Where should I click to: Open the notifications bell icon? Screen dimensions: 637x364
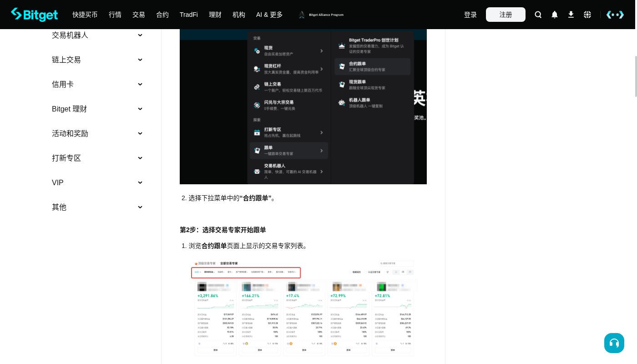[555, 15]
